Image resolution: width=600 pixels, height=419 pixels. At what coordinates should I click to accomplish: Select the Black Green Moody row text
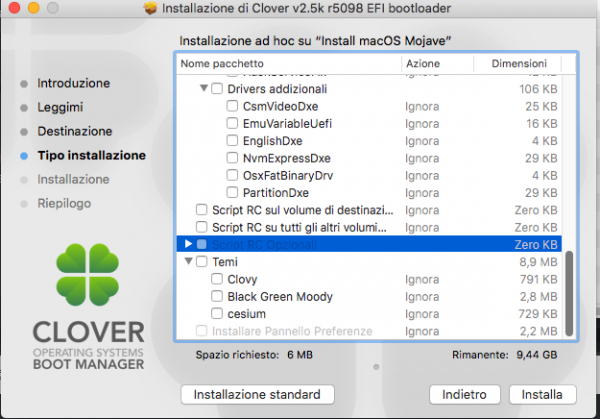[x=280, y=297]
